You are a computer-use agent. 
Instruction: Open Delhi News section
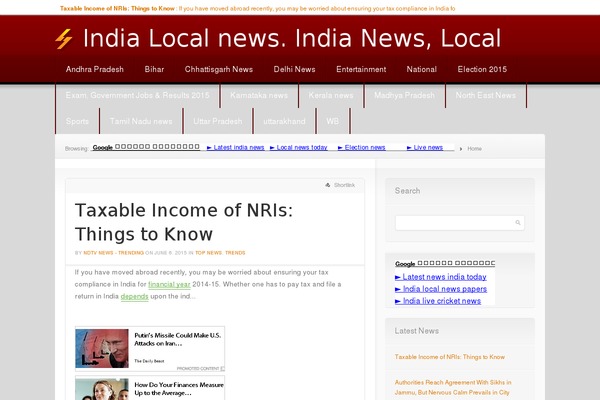tap(294, 69)
